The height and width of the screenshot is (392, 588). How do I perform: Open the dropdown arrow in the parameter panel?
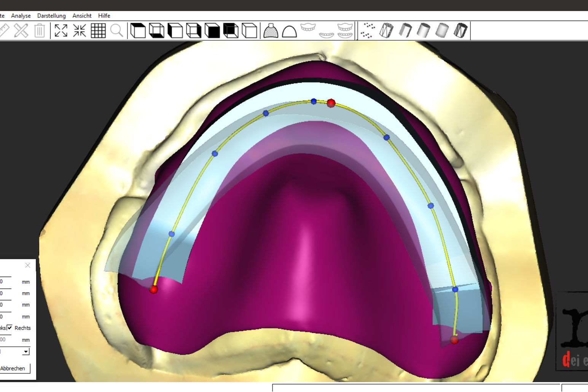25,352
